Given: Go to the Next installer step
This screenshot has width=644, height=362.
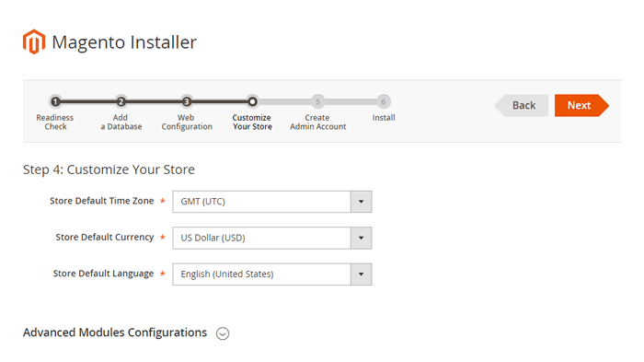Looking at the screenshot, I should coord(581,105).
